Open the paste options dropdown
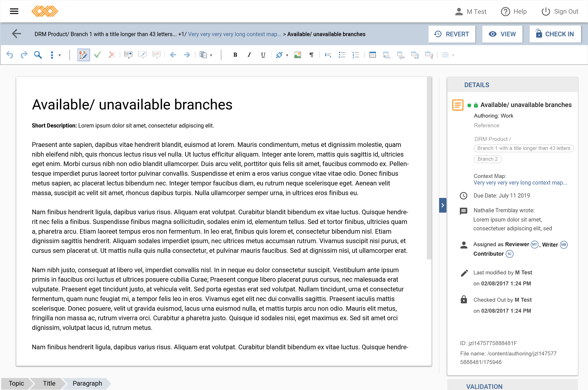Image resolution: width=588 pixels, height=390 pixels. point(211,55)
